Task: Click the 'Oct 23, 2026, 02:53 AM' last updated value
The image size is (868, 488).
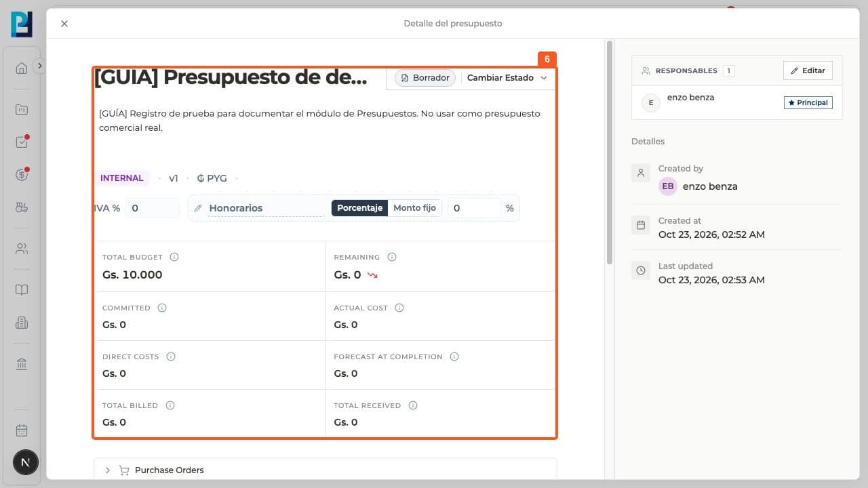Action: pyautogui.click(x=711, y=280)
